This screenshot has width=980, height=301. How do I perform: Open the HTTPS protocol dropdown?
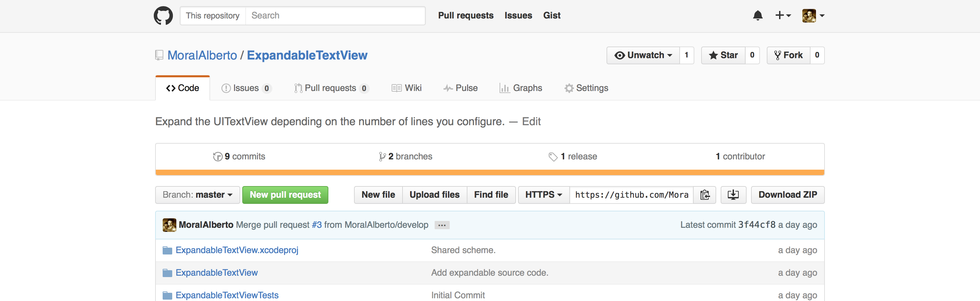pyautogui.click(x=544, y=195)
